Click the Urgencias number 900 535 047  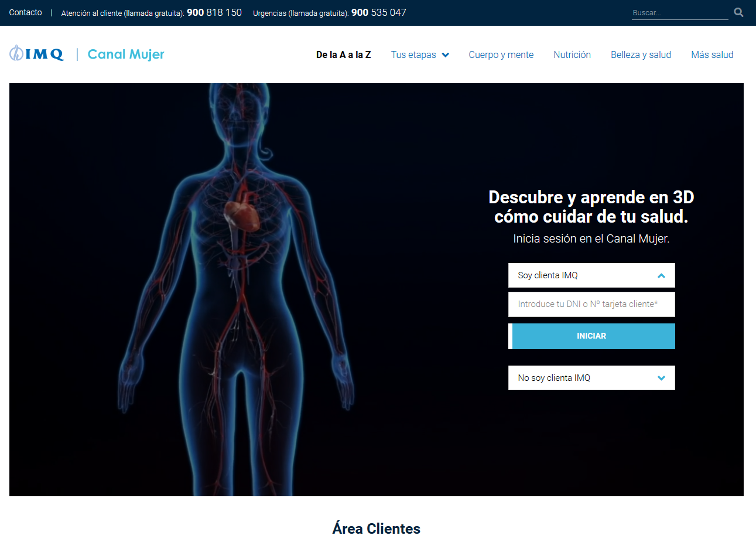(x=378, y=12)
